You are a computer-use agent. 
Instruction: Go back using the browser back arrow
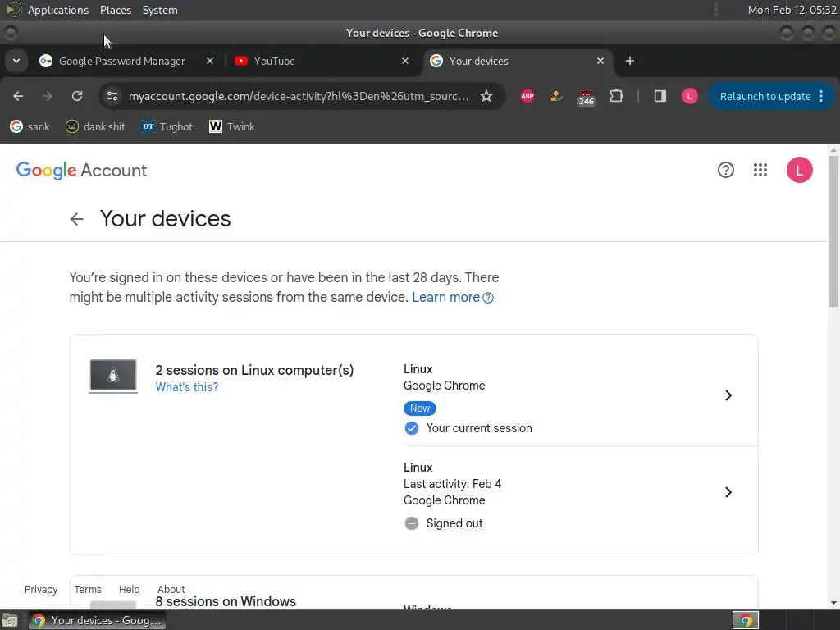coord(18,96)
